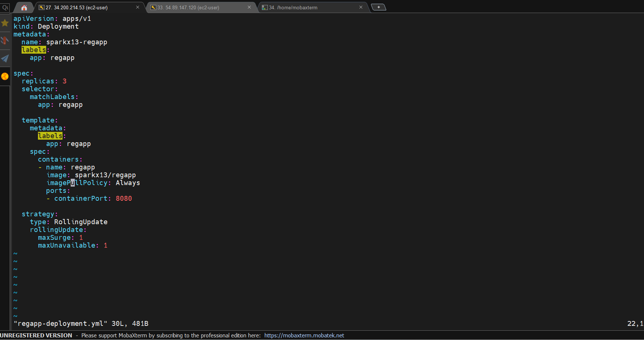Click the SSH key icon on tab 27

click(x=41, y=7)
